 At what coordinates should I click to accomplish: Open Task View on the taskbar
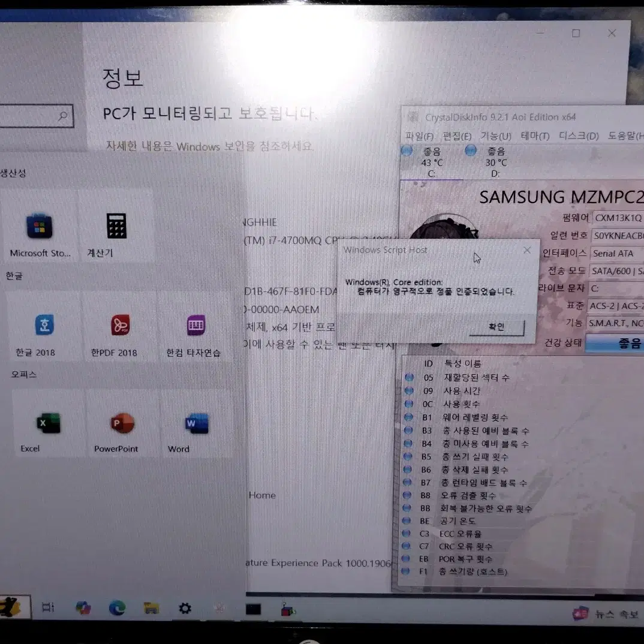(48, 607)
